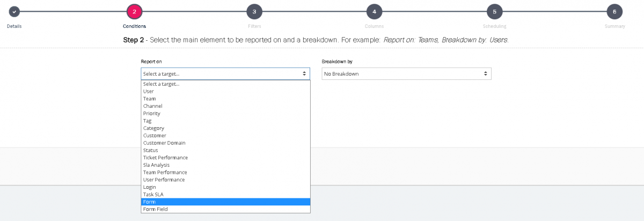The height and width of the screenshot is (221, 644).
Task: Click the completed Details step checkmark circle
Action: 14,11
